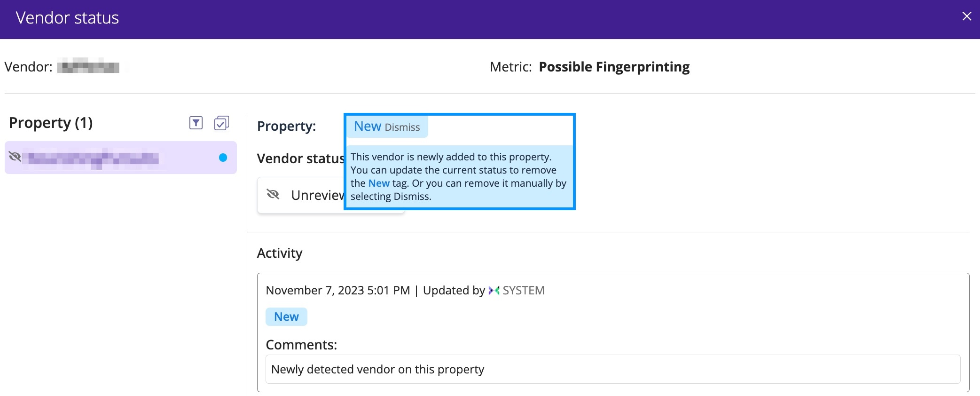Close the Vendor status dialog

966,16
